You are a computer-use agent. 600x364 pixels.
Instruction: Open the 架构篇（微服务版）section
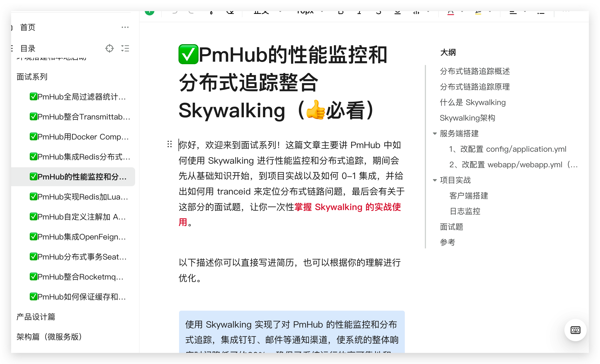pos(49,337)
